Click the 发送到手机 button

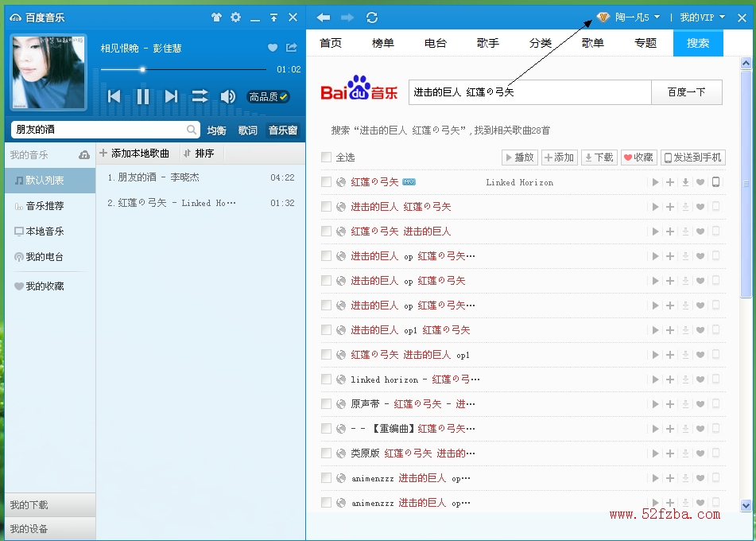coord(693,158)
